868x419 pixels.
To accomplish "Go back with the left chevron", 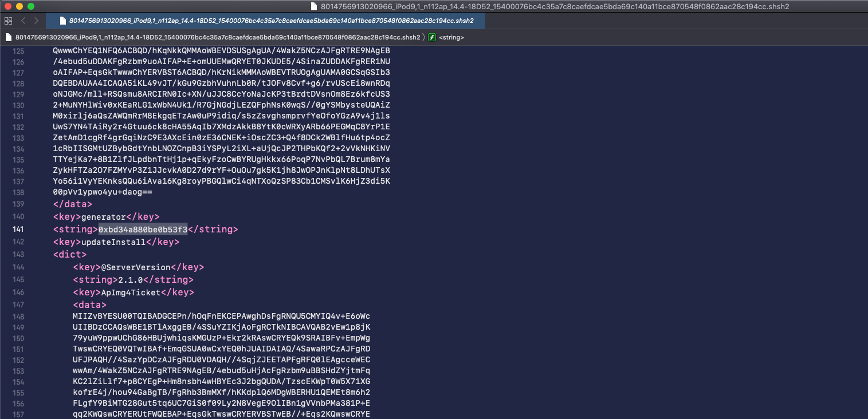I will pyautogui.click(x=23, y=21).
